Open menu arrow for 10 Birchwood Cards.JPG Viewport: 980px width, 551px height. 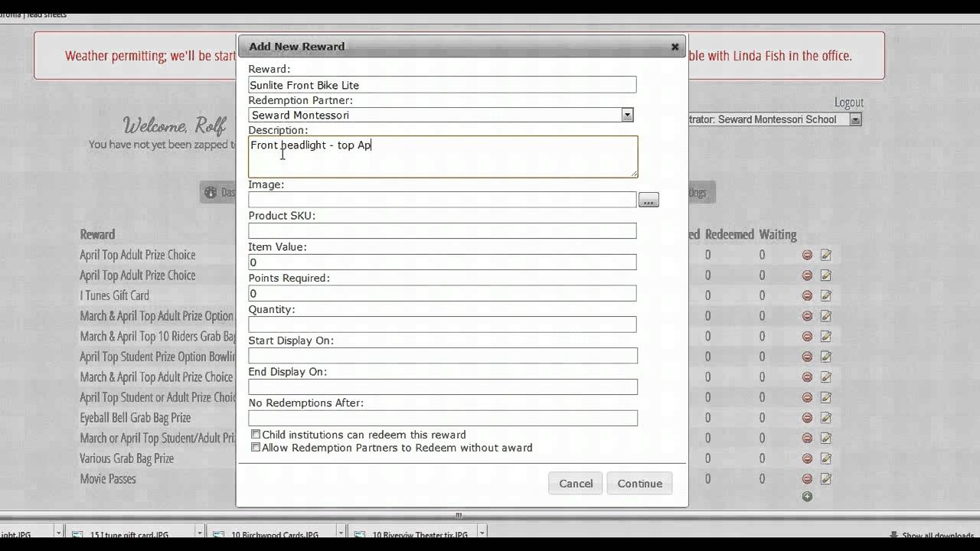(x=340, y=533)
